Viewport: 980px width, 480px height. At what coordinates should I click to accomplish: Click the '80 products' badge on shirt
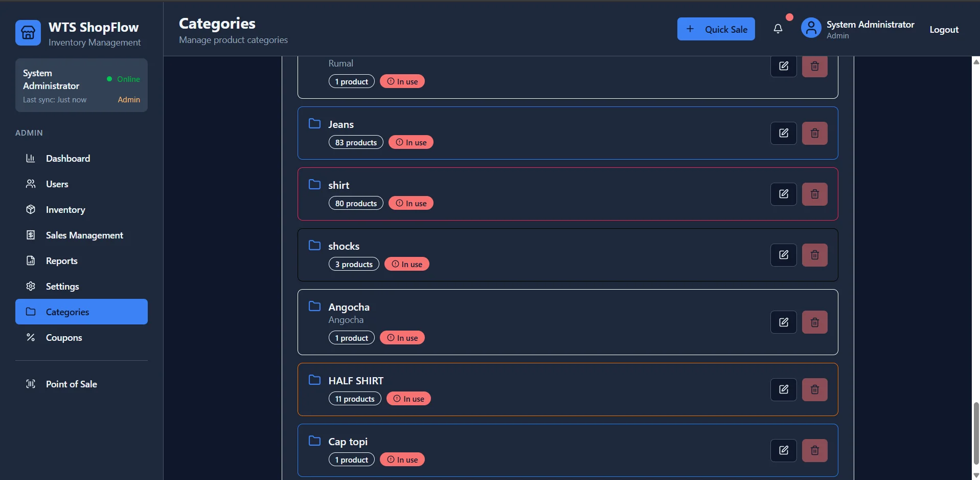click(356, 203)
